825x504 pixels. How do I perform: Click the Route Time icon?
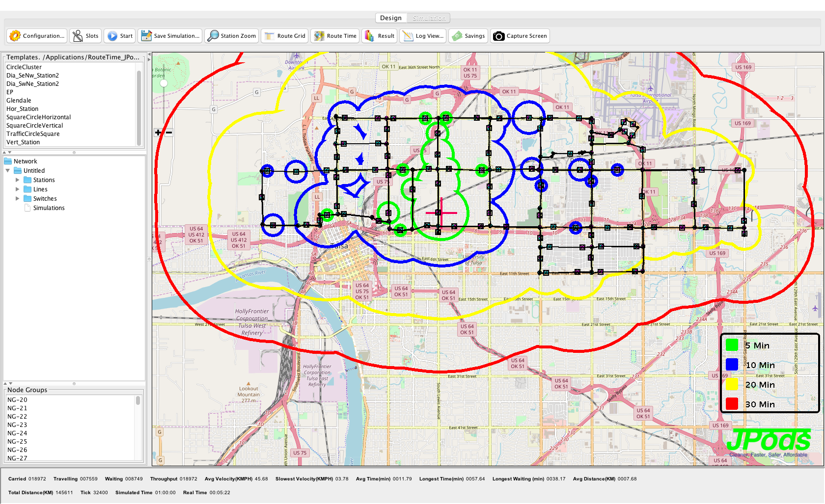(x=319, y=36)
